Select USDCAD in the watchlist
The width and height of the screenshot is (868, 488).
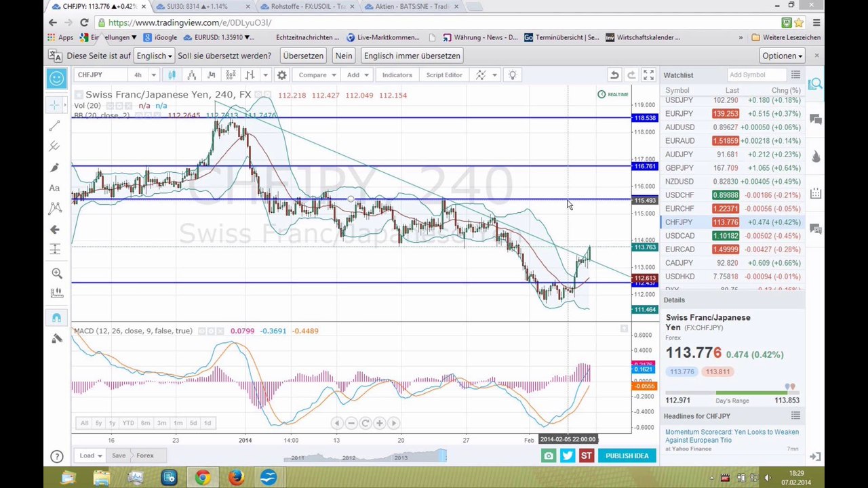(x=731, y=235)
